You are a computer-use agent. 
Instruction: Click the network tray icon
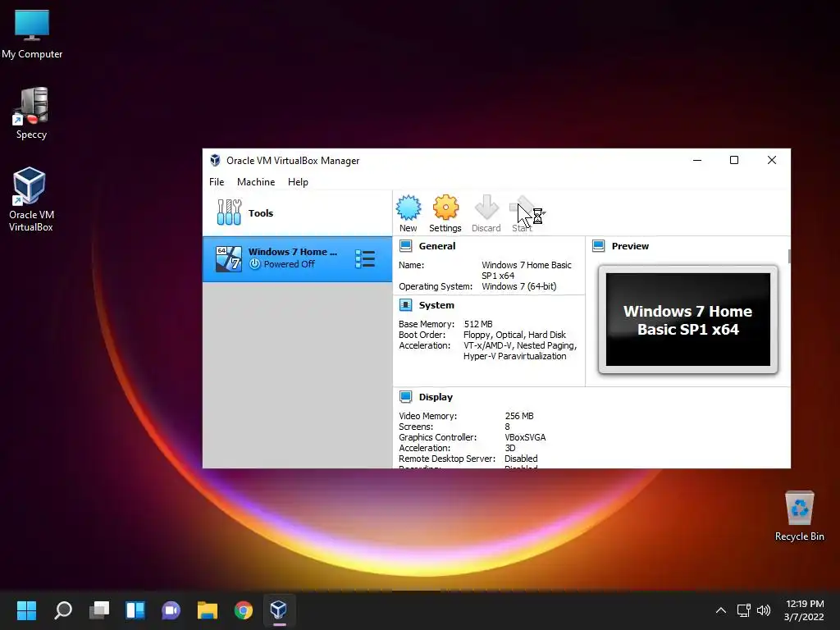point(743,610)
